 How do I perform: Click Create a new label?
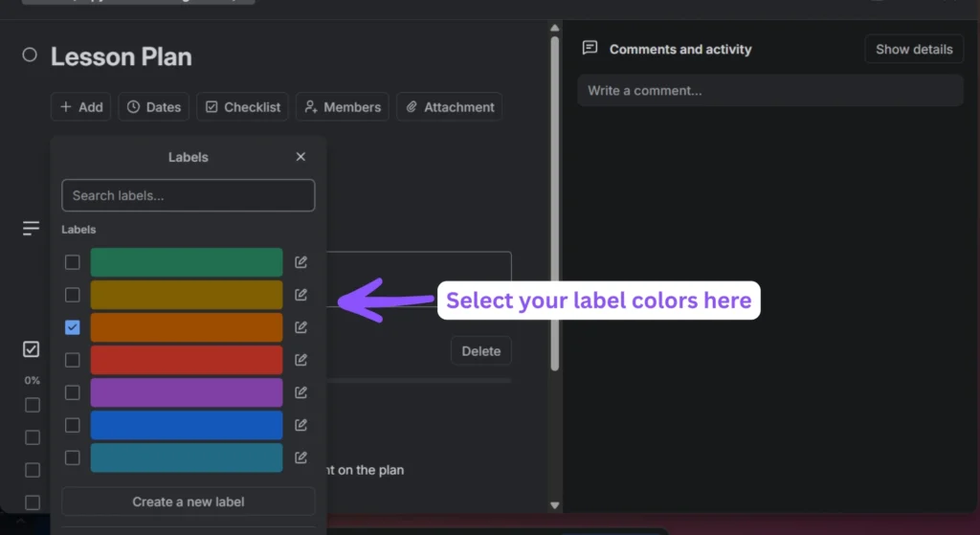tap(189, 502)
